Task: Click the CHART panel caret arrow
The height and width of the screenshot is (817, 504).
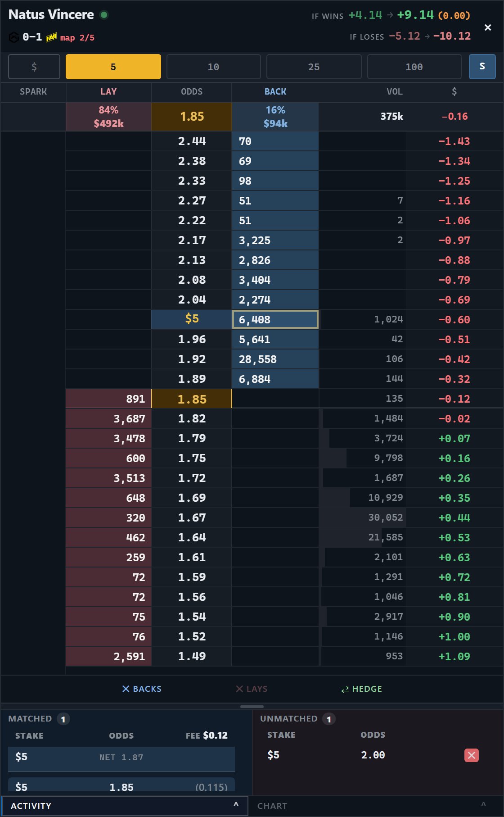Action: click(x=483, y=804)
